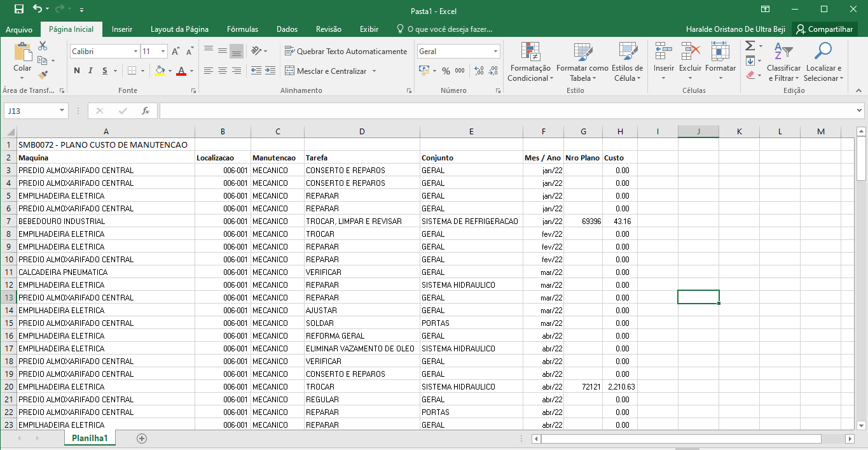Click the yellow fill color button
Viewport: 868px width, 450px height.
pos(159,71)
